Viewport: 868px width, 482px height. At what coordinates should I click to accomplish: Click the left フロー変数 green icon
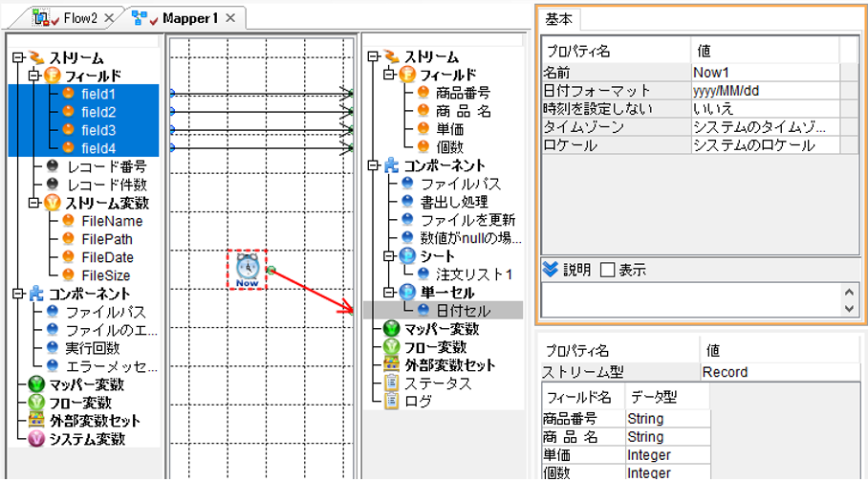[x=36, y=403]
